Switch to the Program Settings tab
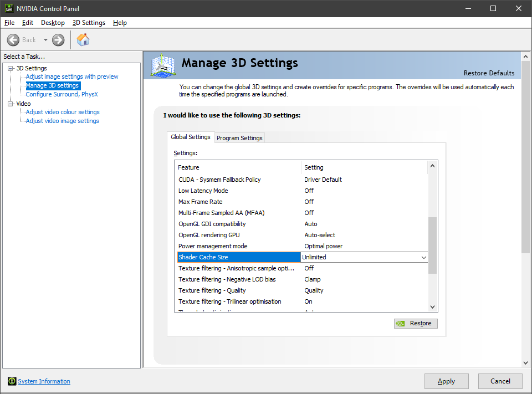 click(239, 138)
